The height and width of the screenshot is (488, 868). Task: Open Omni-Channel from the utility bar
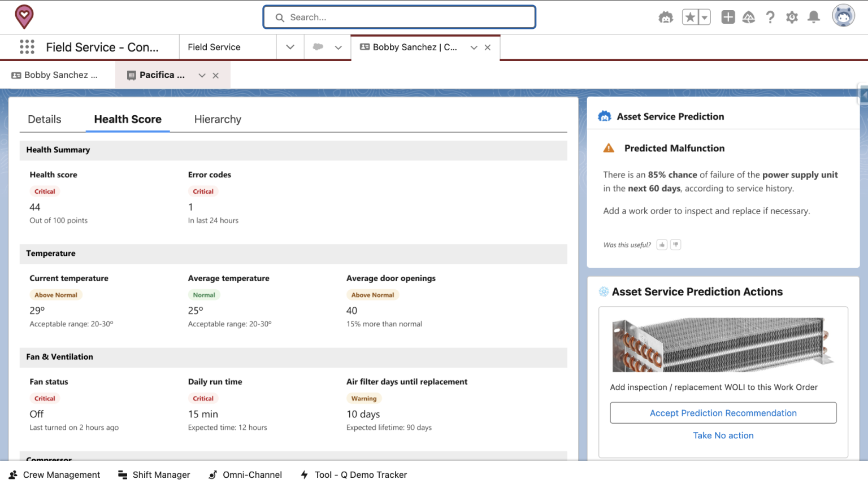(245, 474)
